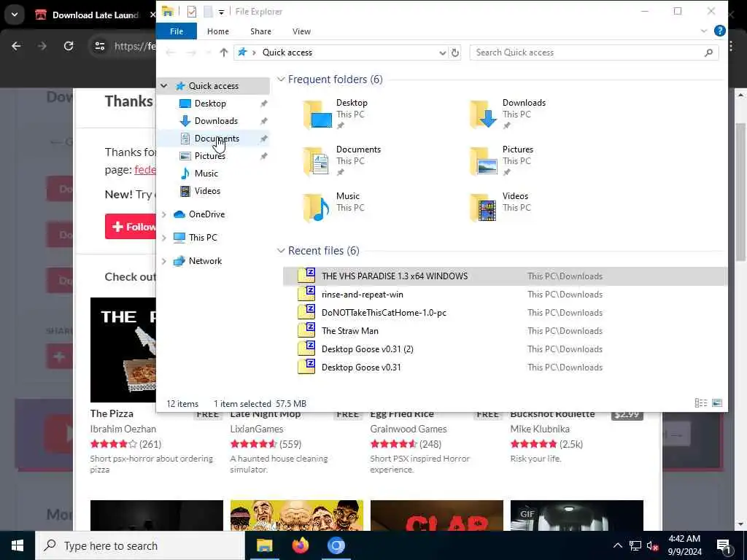This screenshot has height=560, width=747.
Task: Select Music in the navigation pane
Action: point(206,174)
